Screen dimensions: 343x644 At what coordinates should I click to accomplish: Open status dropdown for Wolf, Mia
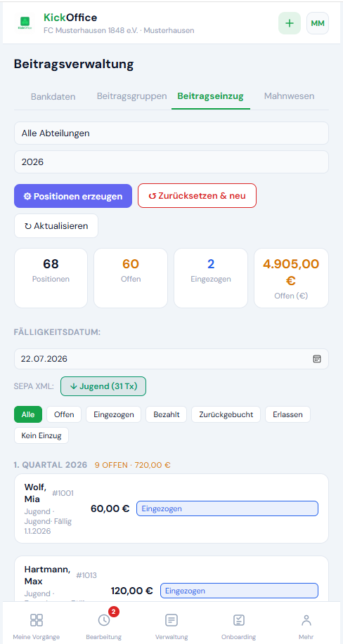coord(227,508)
